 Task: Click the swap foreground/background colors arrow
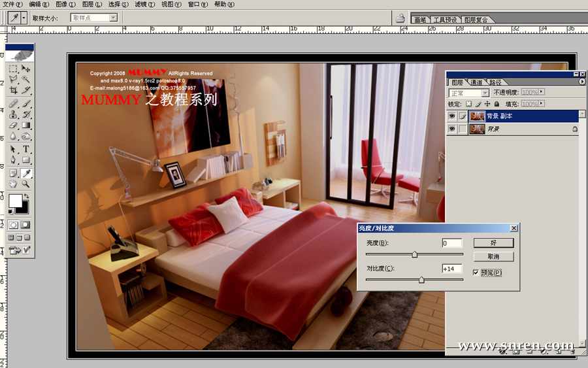26,196
